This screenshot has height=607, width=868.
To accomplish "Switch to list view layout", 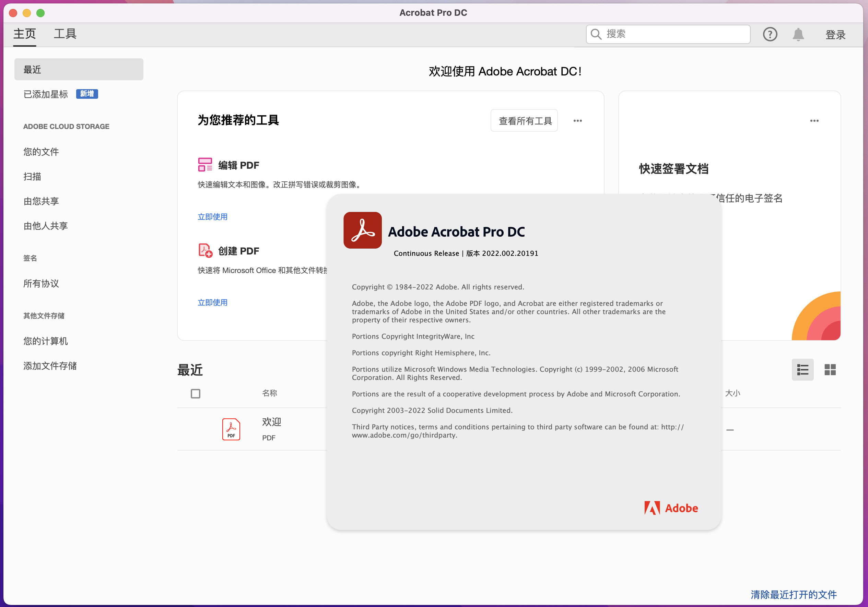I will coord(802,369).
